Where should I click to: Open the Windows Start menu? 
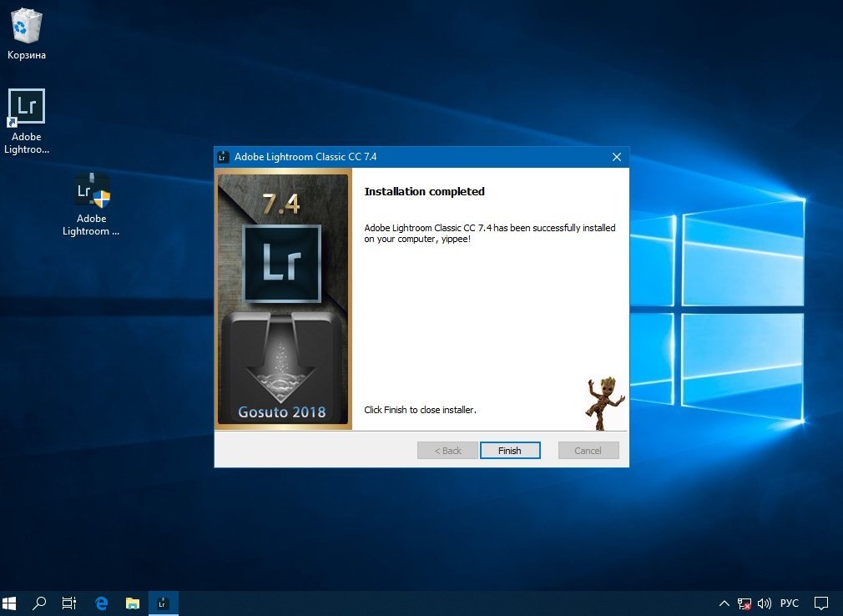[9, 603]
